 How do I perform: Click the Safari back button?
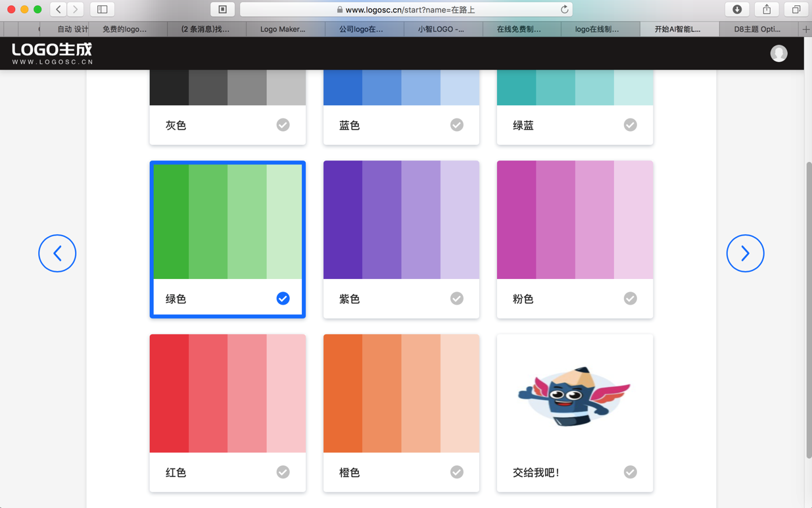point(59,9)
